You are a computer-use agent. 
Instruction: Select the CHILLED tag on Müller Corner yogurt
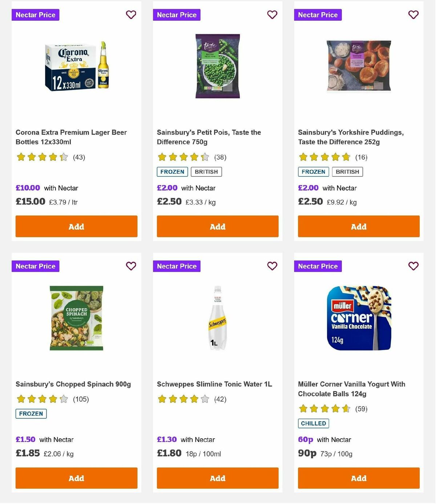pos(313,423)
